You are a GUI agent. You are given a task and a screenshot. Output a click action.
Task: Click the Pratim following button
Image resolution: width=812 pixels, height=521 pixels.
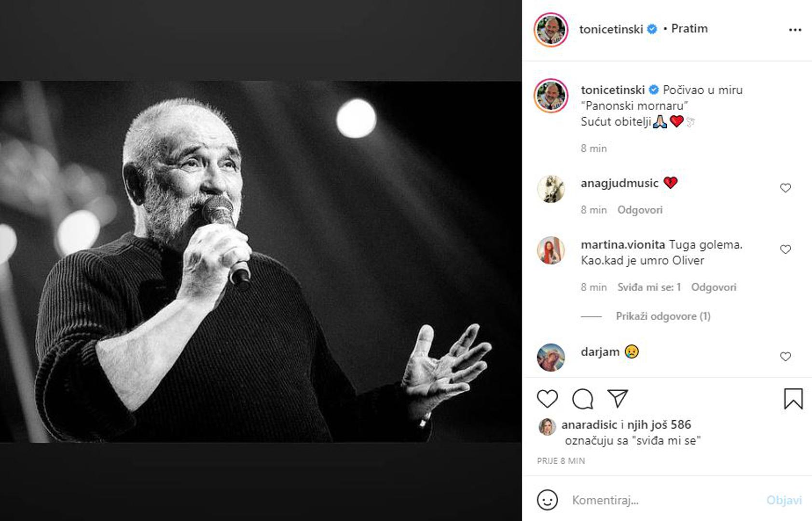click(689, 29)
